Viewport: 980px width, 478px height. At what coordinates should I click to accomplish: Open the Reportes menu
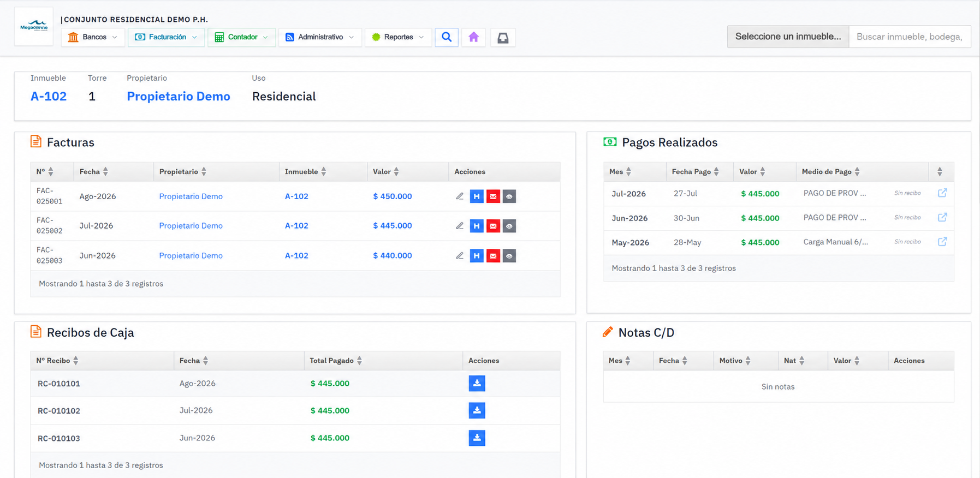coord(398,37)
